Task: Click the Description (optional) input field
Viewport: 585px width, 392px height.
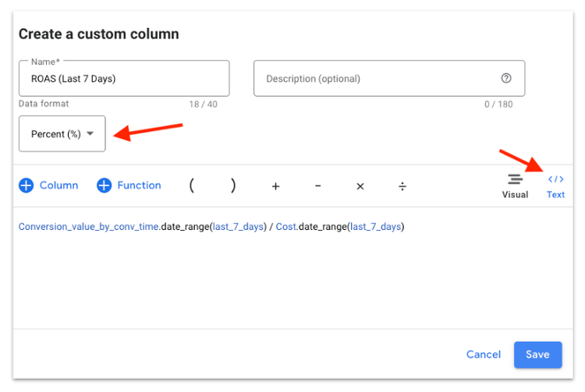Action: point(389,78)
